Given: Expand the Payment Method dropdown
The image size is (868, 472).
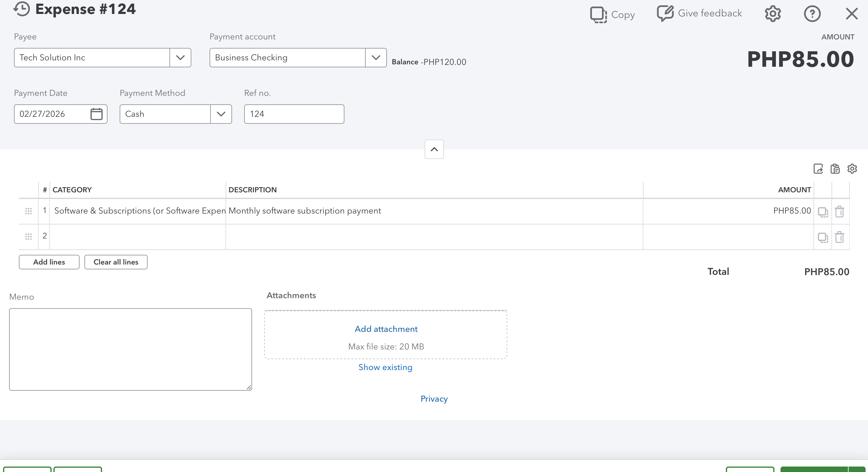Looking at the screenshot, I should [x=221, y=114].
